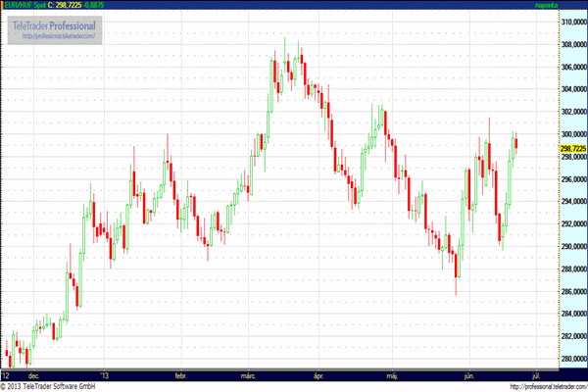Click the EUR/HUF Spot symbol title
Image resolution: width=588 pixels, height=392 pixels.
(24, 6)
